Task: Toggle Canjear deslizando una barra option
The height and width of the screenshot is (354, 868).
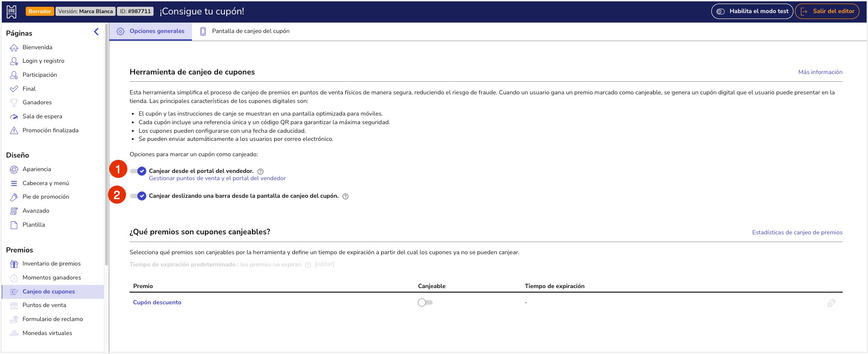Action: pos(138,196)
